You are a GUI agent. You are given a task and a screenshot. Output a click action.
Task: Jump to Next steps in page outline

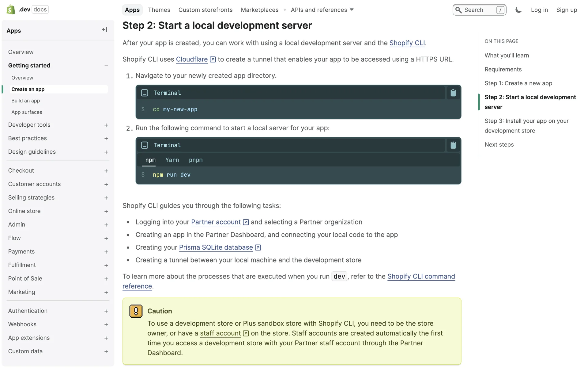(x=499, y=145)
